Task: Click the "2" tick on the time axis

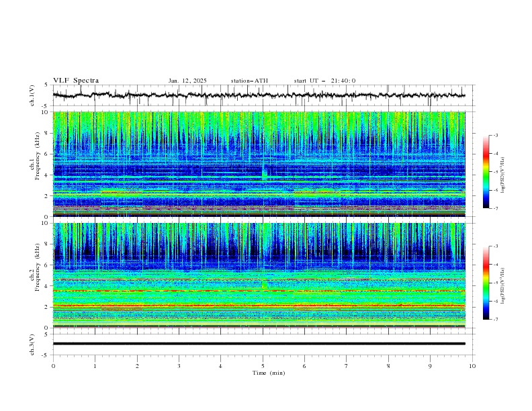Action: (x=137, y=366)
